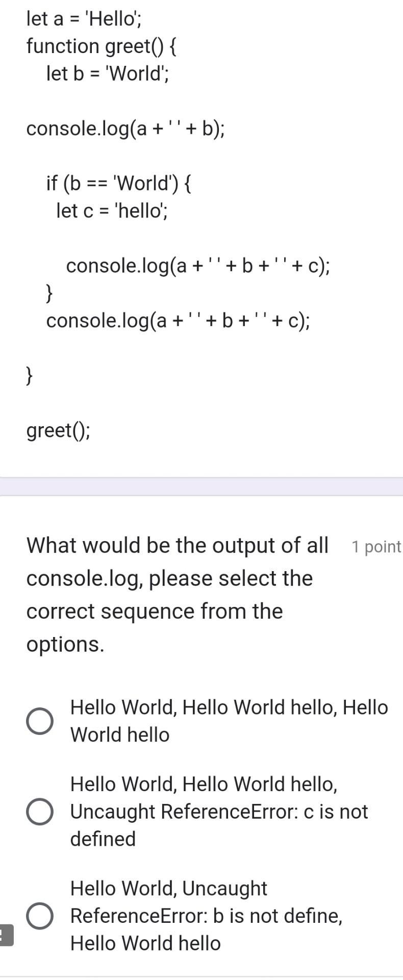
Task: Click the word 'options.' in the question text
Action: [65, 644]
